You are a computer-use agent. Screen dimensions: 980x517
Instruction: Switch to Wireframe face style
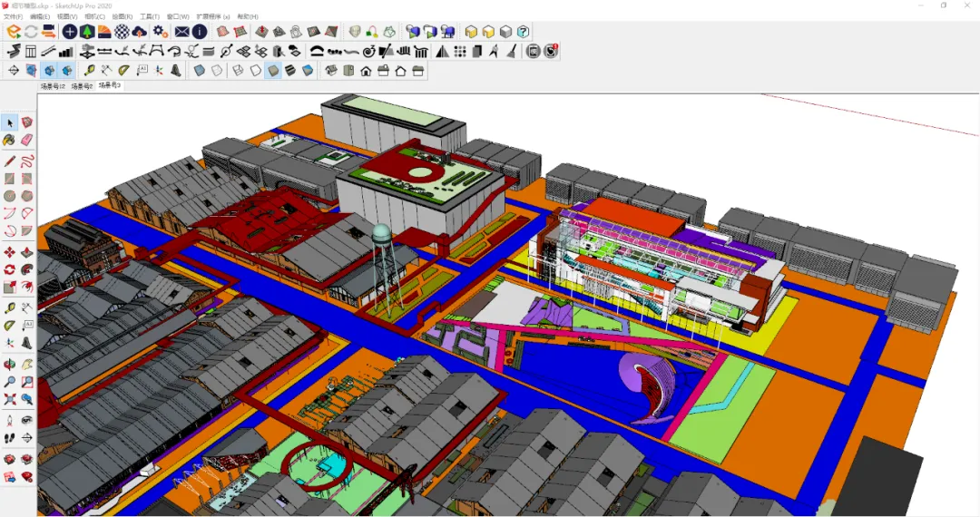[x=238, y=71]
